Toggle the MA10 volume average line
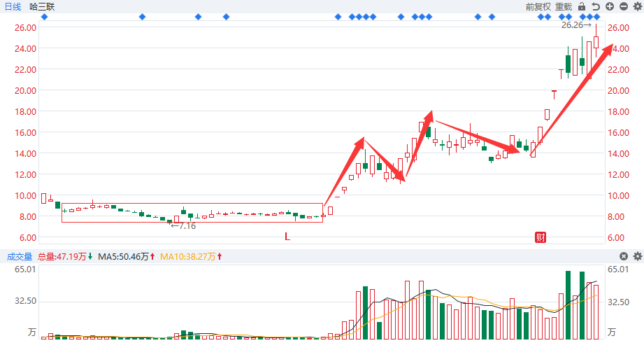Image resolution: width=644 pixels, height=343 pixels. click(190, 257)
